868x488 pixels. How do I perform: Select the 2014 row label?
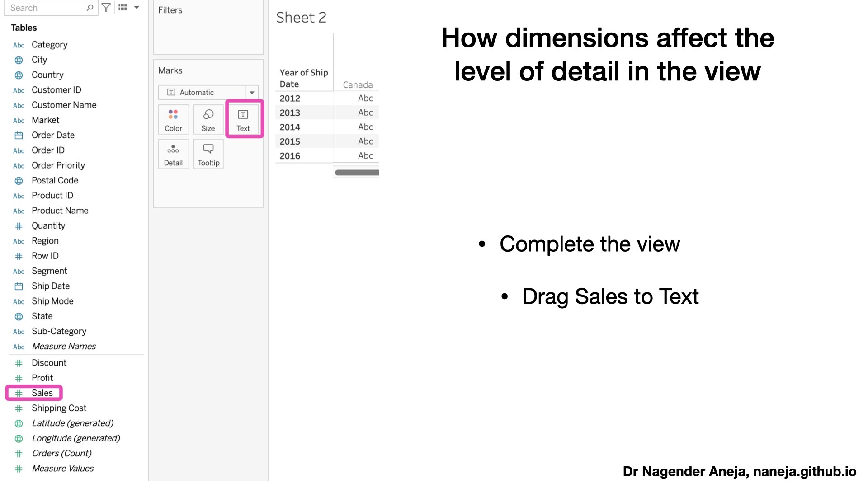(x=290, y=127)
